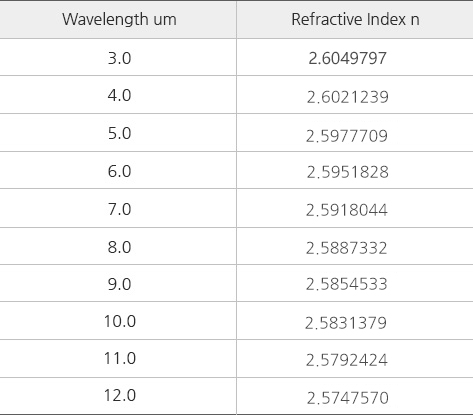Screen dimensions: 473x415
Task: Select the 5.0 wavelength cell
Action: click(119, 133)
